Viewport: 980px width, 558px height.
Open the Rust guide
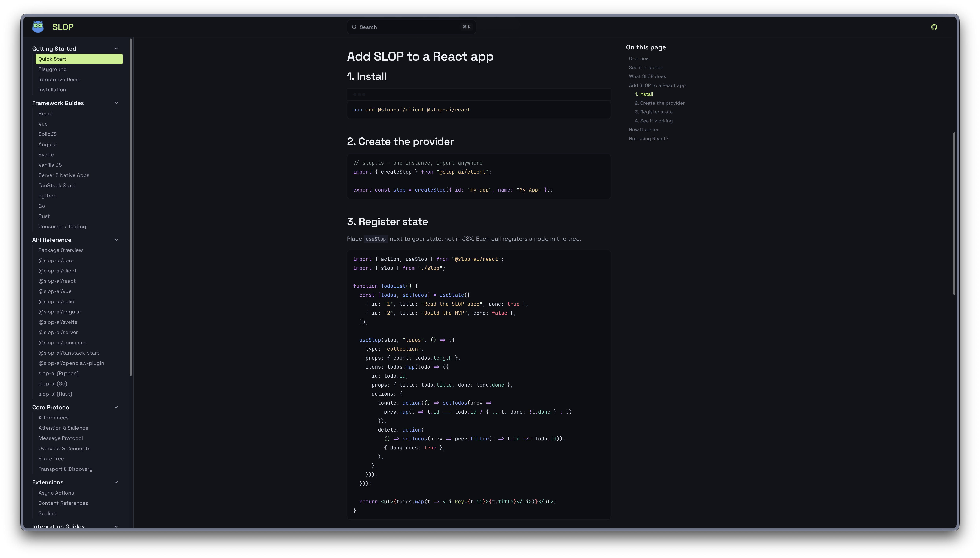[44, 216]
